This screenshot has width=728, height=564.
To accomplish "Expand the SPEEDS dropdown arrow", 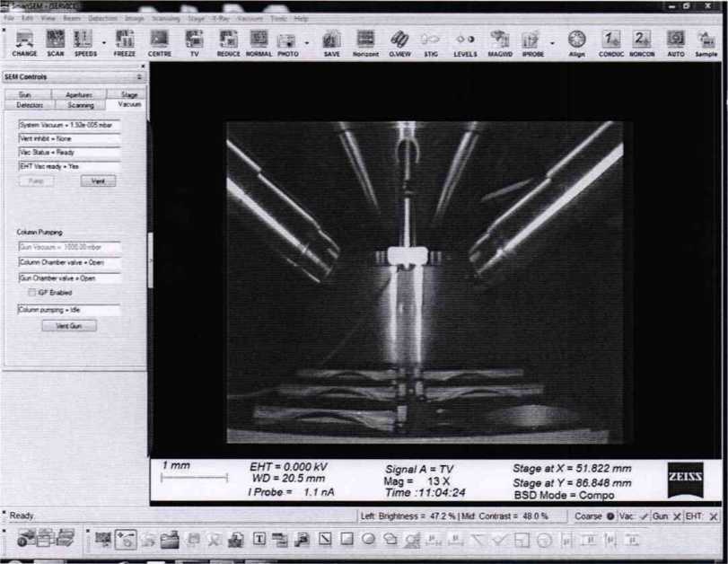I will pos(104,40).
